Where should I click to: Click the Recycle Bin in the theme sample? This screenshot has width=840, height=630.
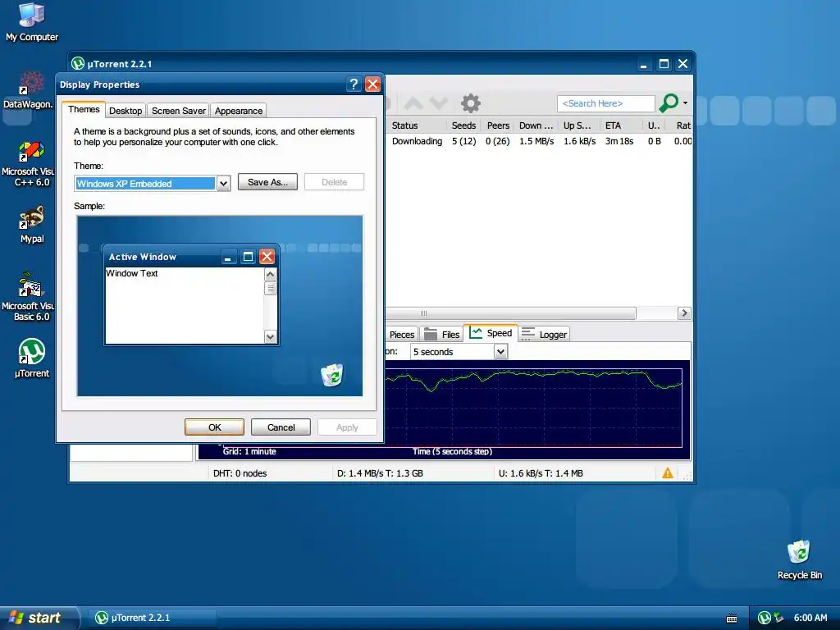(x=331, y=374)
